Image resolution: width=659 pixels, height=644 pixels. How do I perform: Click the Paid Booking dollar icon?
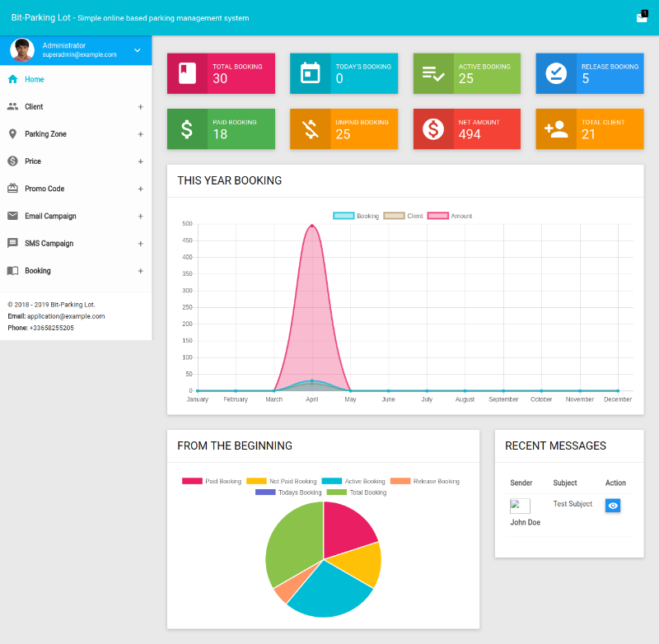pos(187,129)
